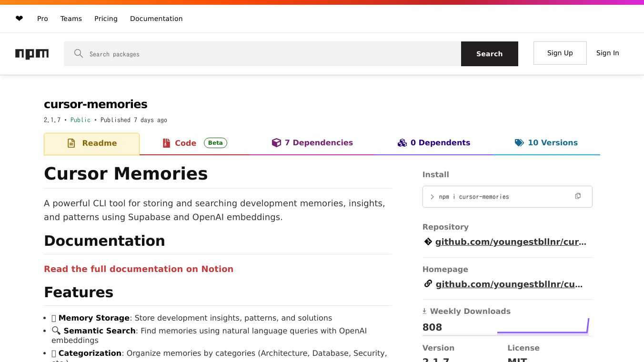
Task: Click the magnifier icon in search box
Action: [x=79, y=53]
